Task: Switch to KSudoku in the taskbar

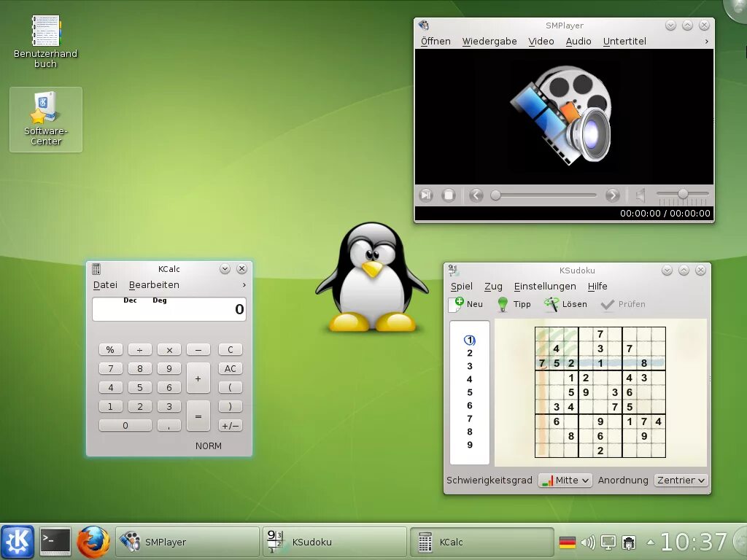Action: 334,542
